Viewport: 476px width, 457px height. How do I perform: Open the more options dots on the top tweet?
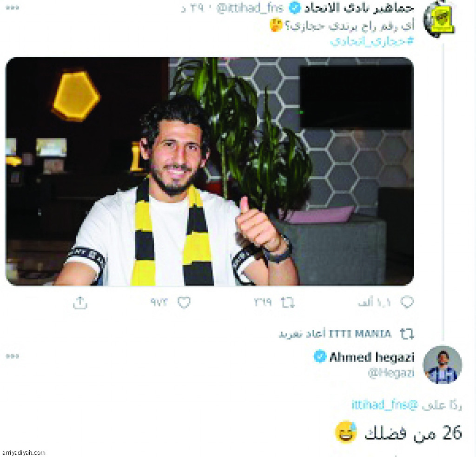point(13,7)
